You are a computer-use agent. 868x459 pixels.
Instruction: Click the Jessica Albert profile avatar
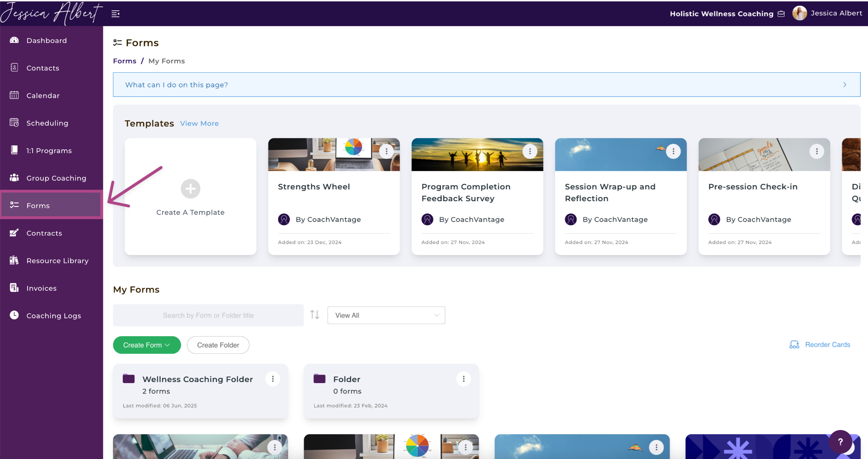799,13
